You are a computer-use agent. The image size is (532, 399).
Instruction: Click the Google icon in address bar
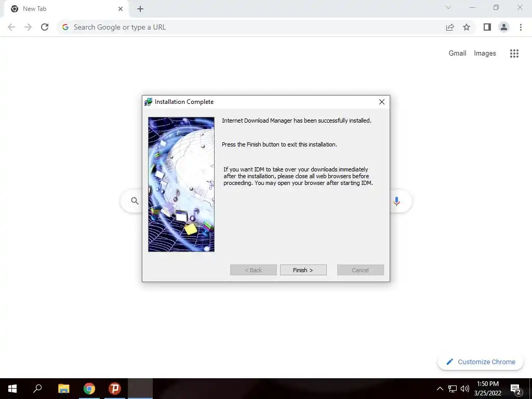[65, 27]
